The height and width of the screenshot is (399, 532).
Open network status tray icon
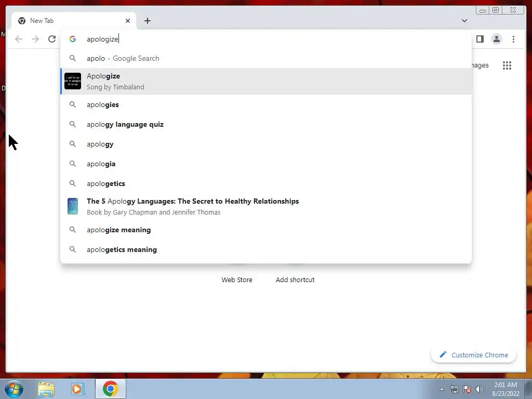click(454, 389)
